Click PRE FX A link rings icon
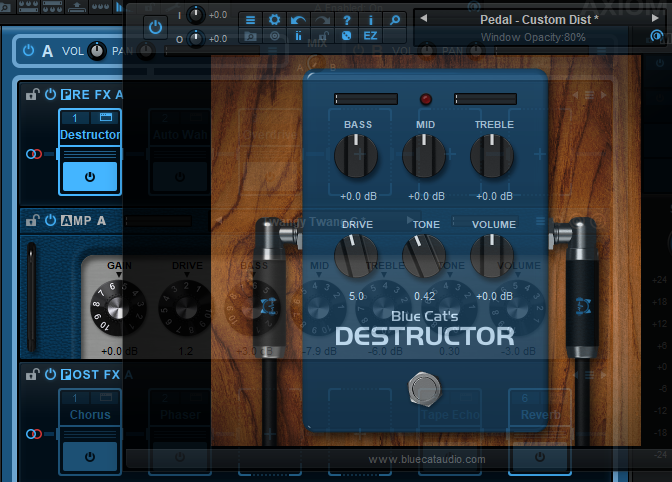The image size is (672, 482). tap(34, 154)
